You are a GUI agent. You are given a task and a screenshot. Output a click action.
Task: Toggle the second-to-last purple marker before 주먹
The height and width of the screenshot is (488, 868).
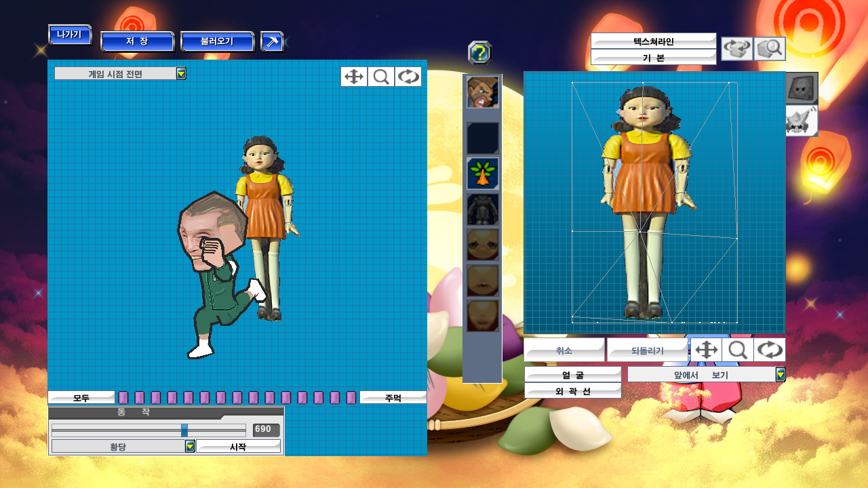pos(335,398)
